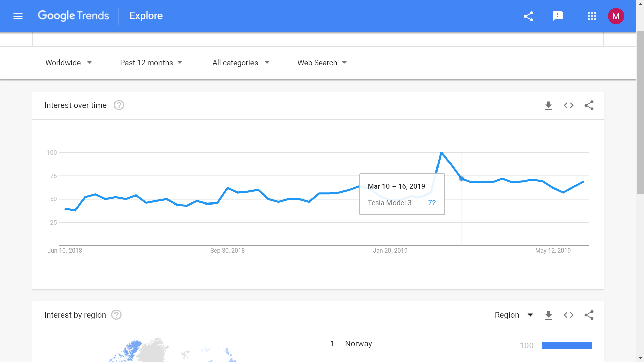Expand the Web Search type dropdown
644x362 pixels.
coord(322,63)
